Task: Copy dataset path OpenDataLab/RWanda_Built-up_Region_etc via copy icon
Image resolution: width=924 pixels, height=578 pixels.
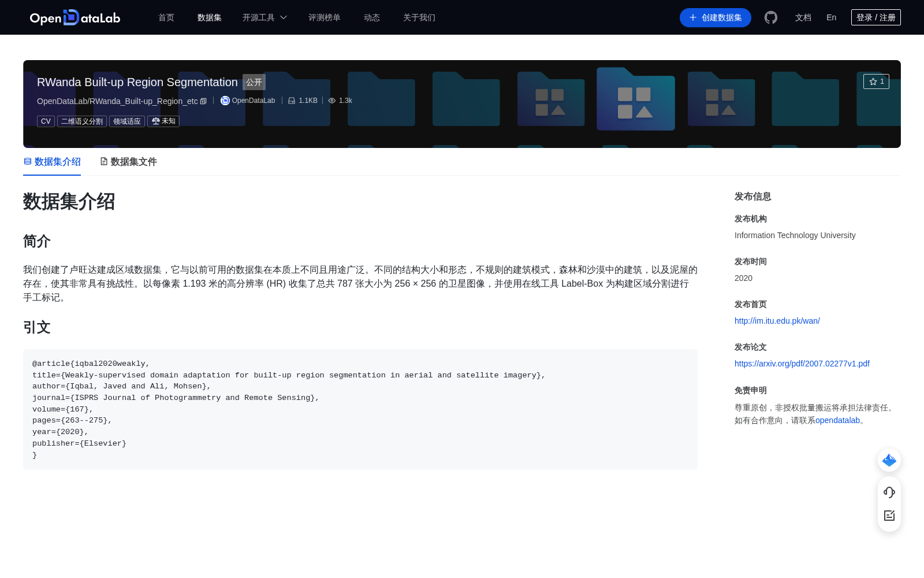Action: pyautogui.click(x=203, y=101)
